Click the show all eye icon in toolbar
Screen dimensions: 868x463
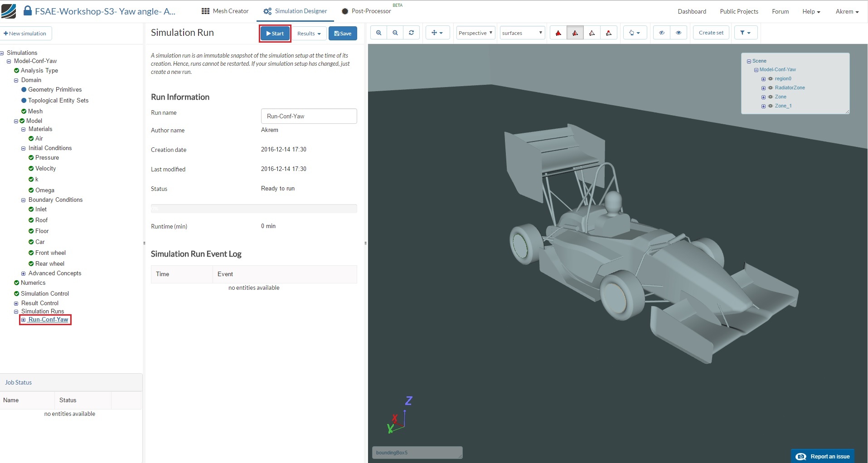click(x=679, y=33)
